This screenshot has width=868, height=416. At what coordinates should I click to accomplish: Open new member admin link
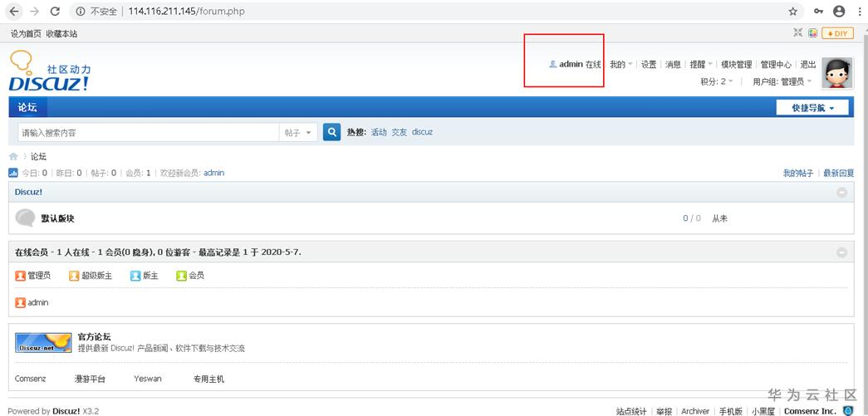click(x=213, y=173)
